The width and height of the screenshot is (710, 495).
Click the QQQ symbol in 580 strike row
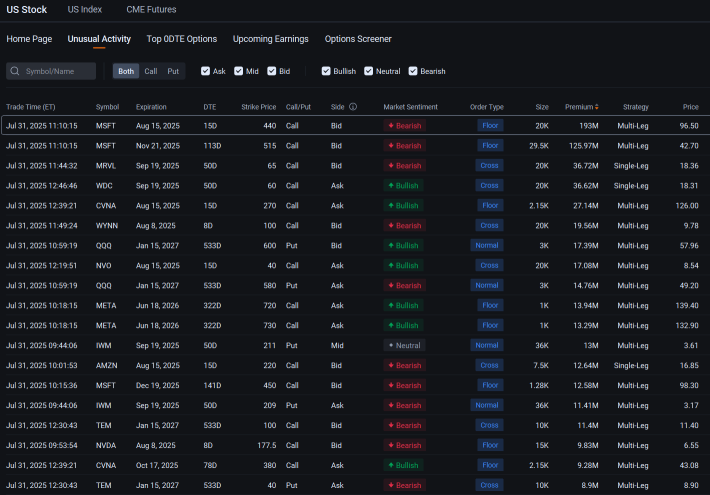point(103,285)
